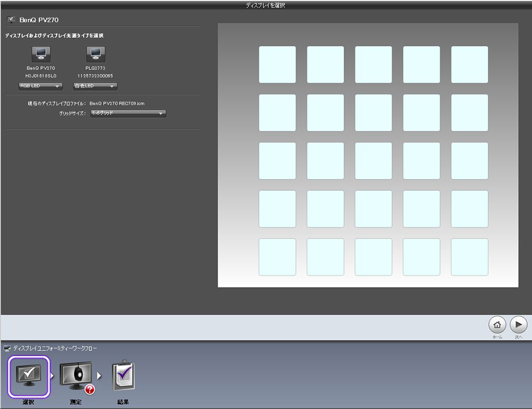This screenshot has width=532, height=409.
Task: Click the top-right grid patch square
Action: (x=469, y=64)
